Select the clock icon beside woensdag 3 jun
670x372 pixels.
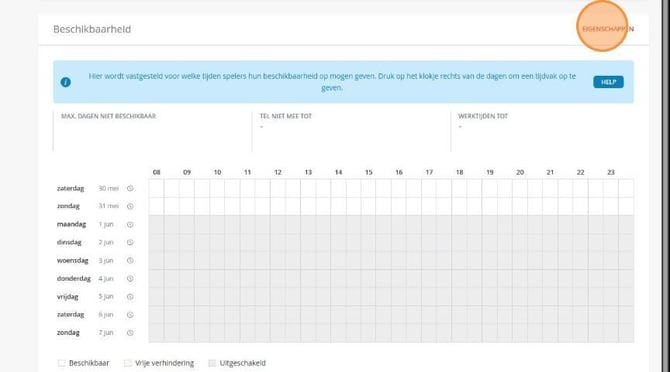point(130,261)
